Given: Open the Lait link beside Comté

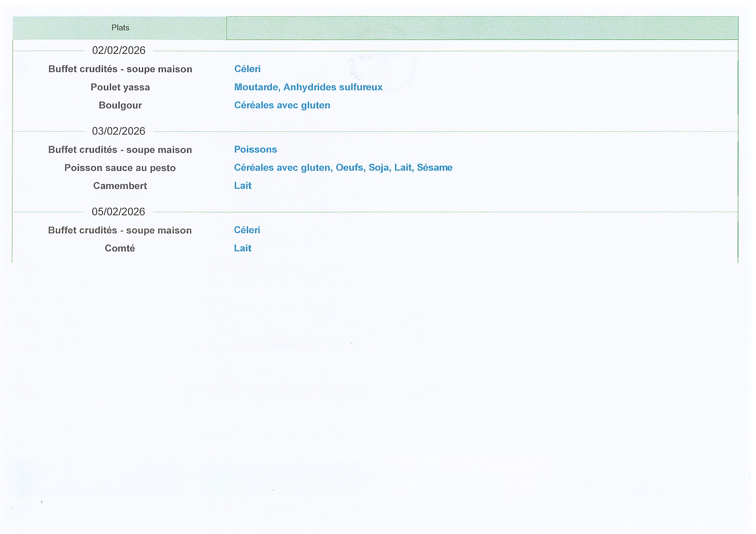Looking at the screenshot, I should [x=243, y=248].
